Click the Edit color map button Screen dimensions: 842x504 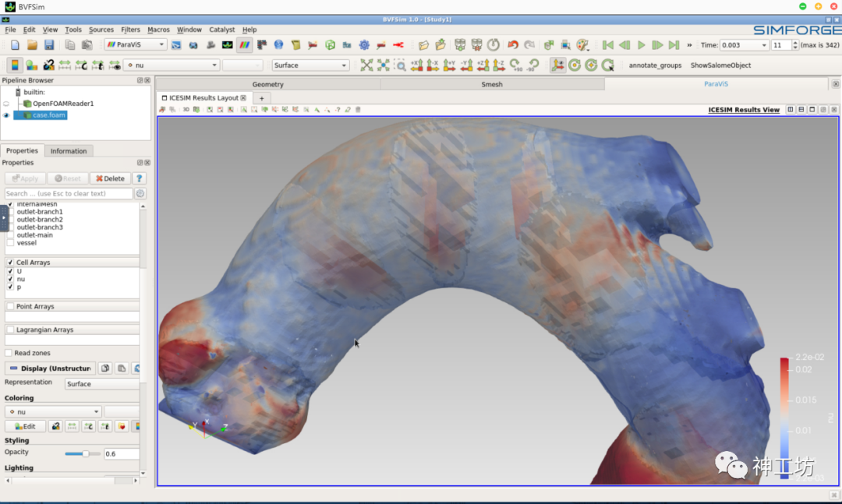[x=25, y=427]
